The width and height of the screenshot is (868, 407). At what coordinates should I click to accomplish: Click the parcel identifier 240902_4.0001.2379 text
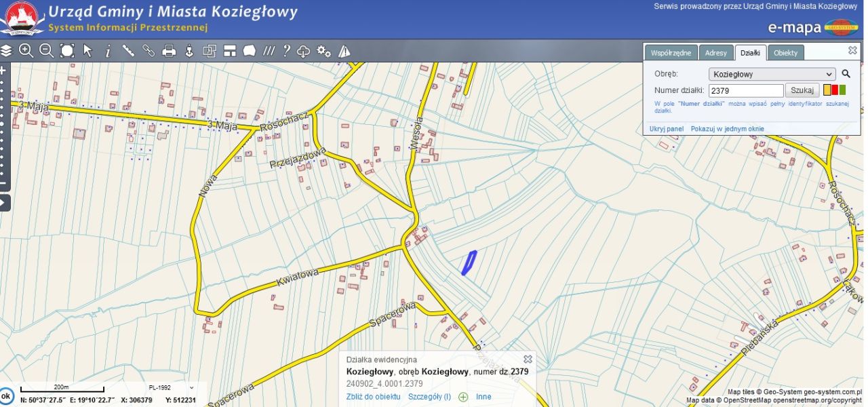point(384,384)
